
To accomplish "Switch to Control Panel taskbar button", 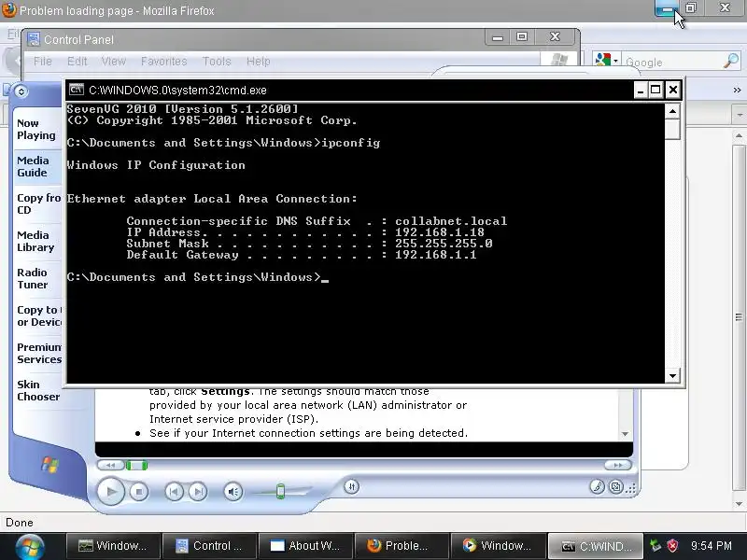I will [209, 546].
